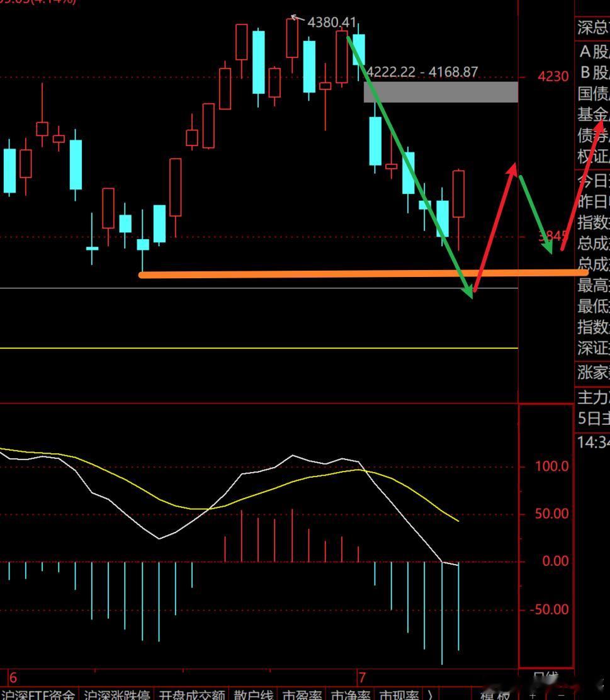Viewport: 610px width, 700px height.
Task: Zoom in the chart with the plus icon
Action: tap(533, 696)
